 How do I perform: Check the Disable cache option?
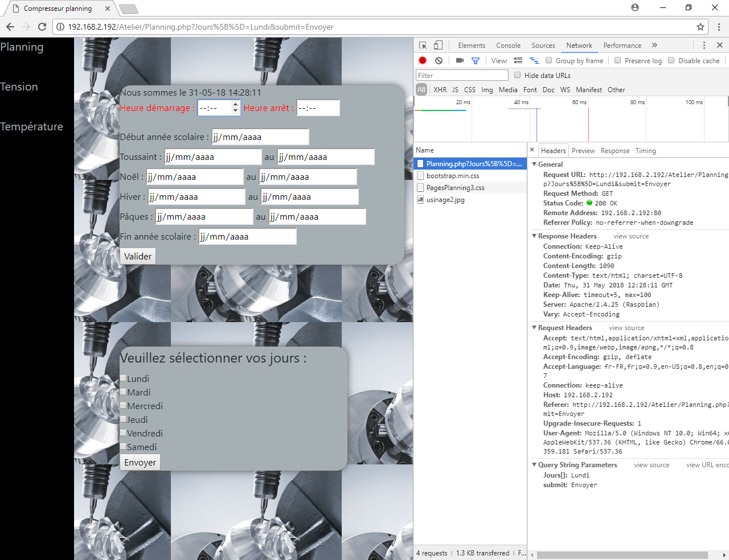point(671,60)
